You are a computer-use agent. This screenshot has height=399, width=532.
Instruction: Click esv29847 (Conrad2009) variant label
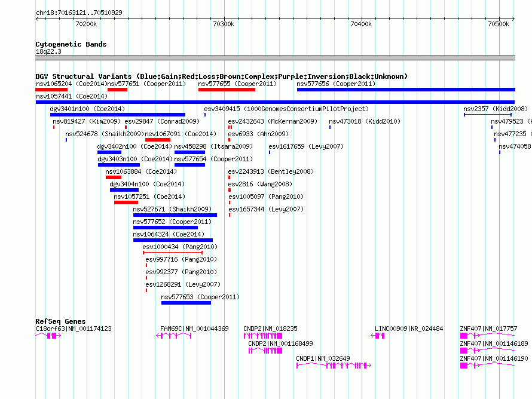click(162, 121)
